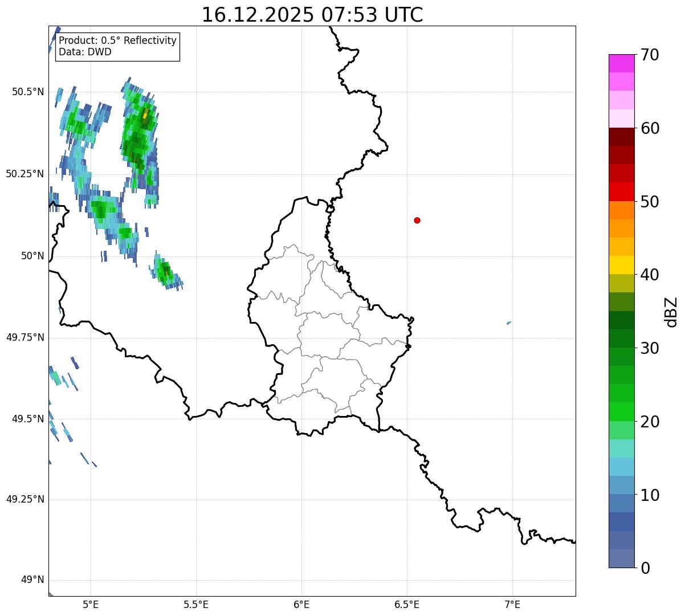The image size is (685, 616).
Task: Click the 5°E longitude label
Action: coord(91,604)
